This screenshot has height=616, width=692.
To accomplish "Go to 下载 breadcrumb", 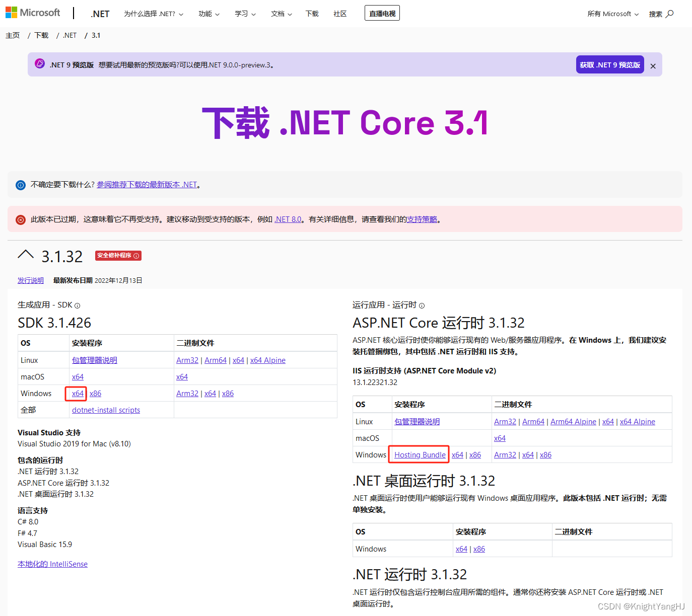I will 41,35.
